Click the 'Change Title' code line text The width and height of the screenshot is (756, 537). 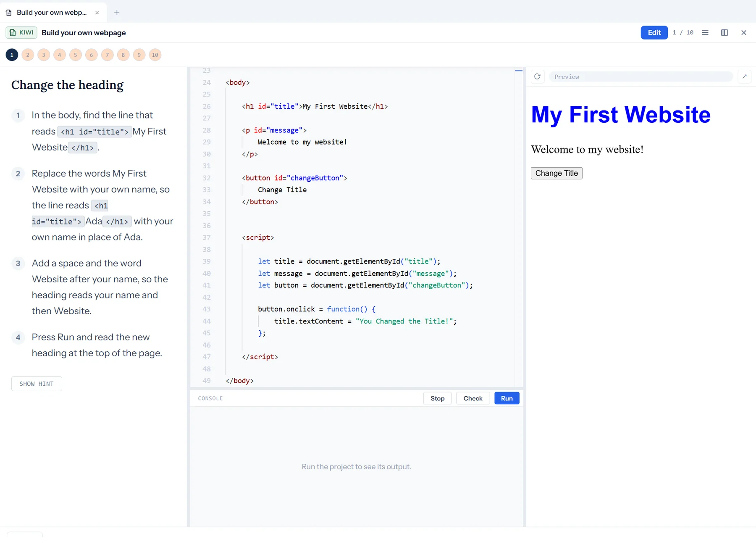282,190
